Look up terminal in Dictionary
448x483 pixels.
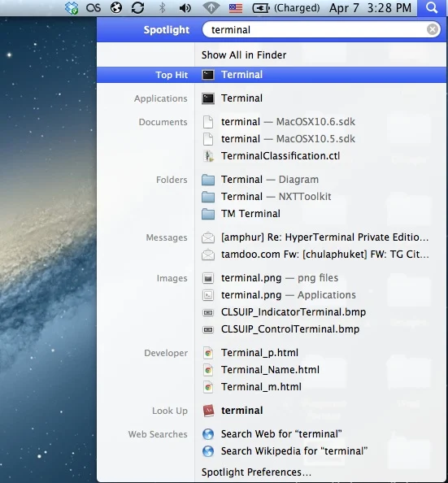click(x=241, y=411)
